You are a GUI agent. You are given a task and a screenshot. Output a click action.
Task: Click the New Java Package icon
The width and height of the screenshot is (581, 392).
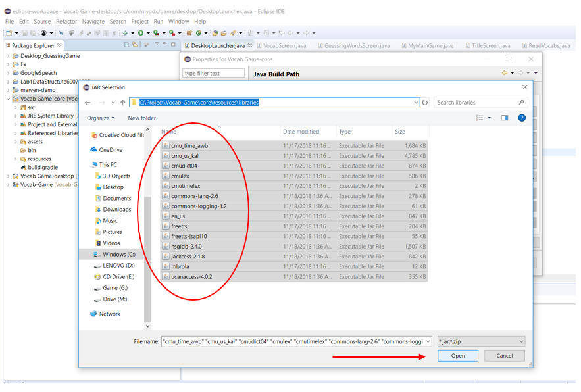point(189,33)
